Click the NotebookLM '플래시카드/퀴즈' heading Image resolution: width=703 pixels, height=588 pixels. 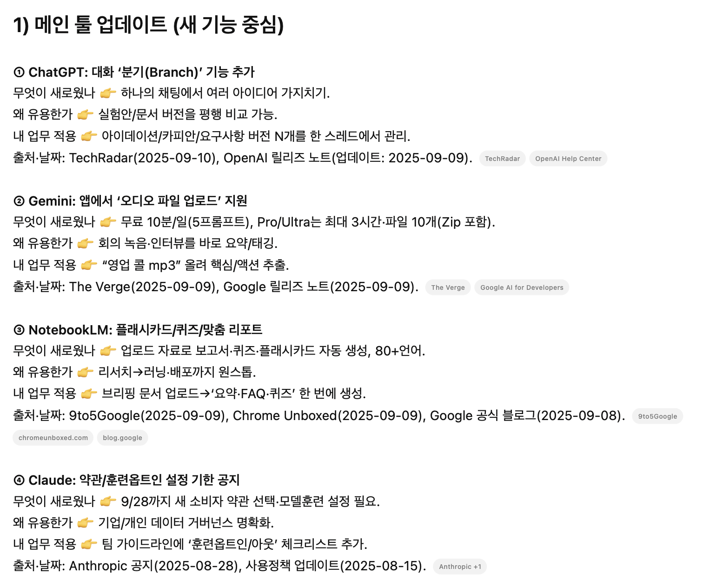point(138,330)
